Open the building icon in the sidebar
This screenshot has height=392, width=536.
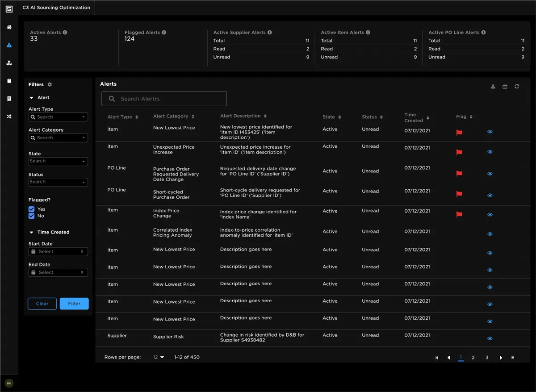(9, 99)
